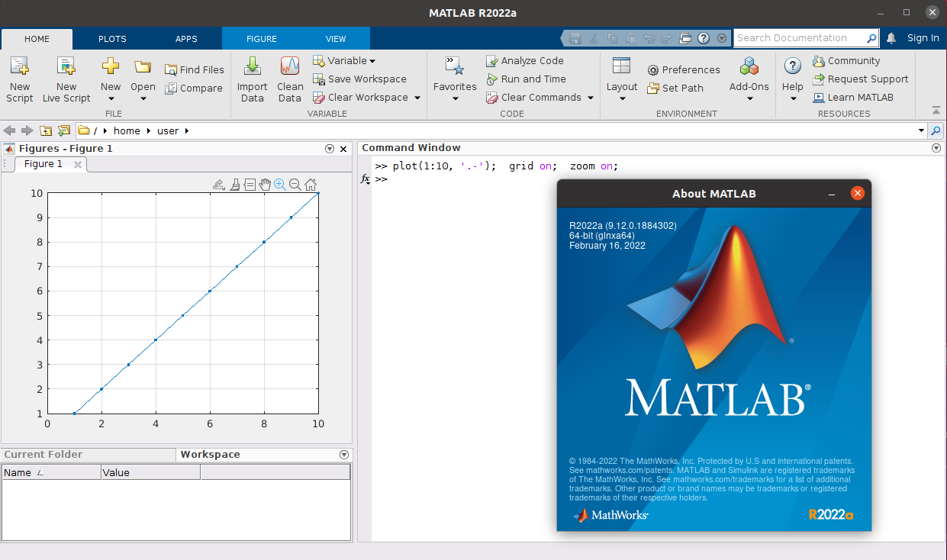This screenshot has height=560, width=947.
Task: Expand the Figures panel actions menu
Action: click(330, 149)
